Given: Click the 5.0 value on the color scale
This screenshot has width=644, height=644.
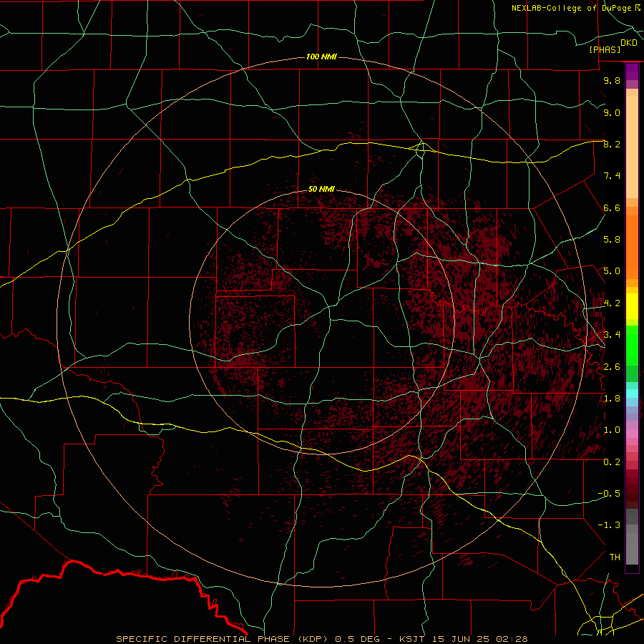Looking at the screenshot, I should point(612,271).
